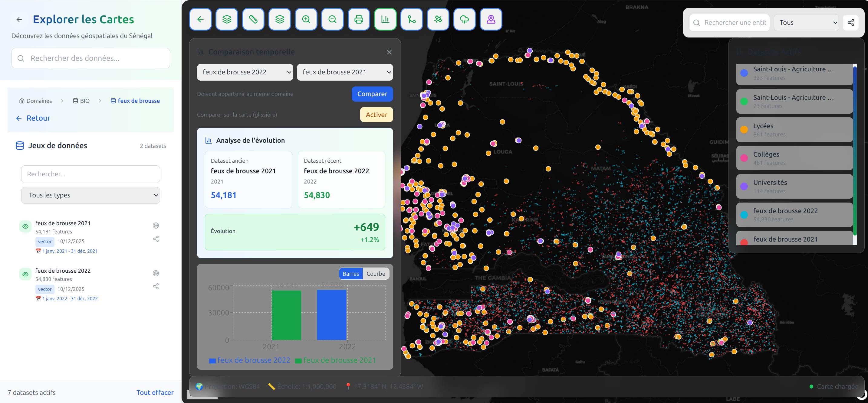Toggle visibility of feux de brousse 2022 dataset
The image size is (868, 403).
[x=25, y=274]
